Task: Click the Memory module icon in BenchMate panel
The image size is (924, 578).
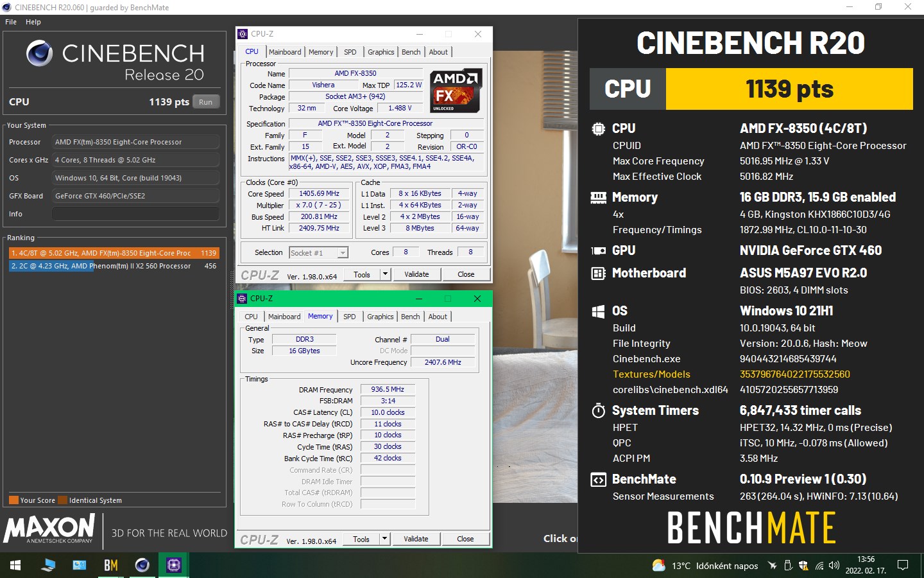Action: point(598,197)
